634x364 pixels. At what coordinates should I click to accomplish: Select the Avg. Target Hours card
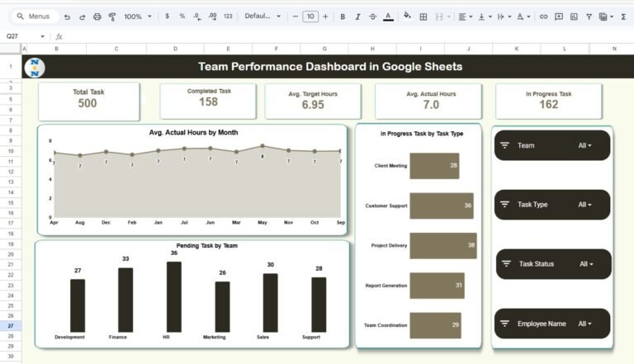[x=313, y=102]
